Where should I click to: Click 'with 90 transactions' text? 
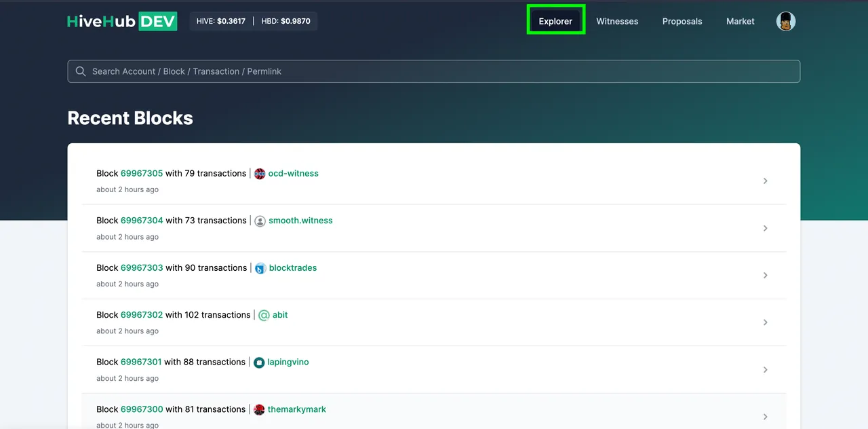[x=206, y=268]
